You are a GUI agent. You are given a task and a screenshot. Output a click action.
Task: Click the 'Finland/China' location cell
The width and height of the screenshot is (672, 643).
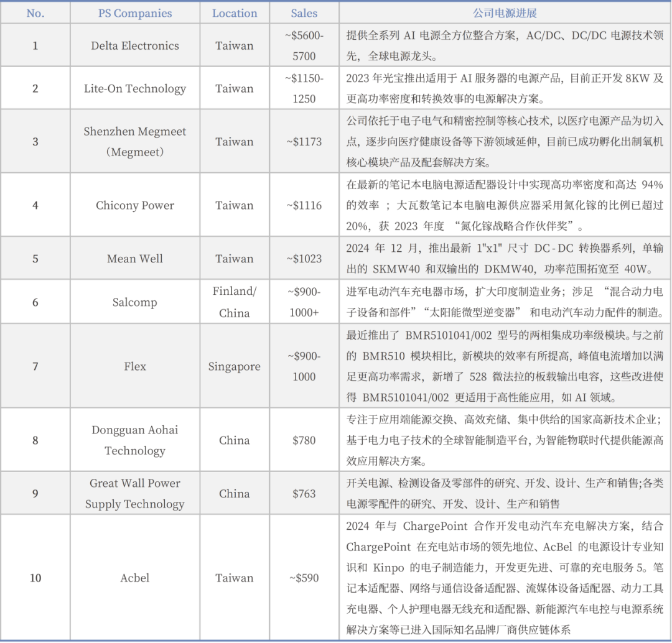235,302
